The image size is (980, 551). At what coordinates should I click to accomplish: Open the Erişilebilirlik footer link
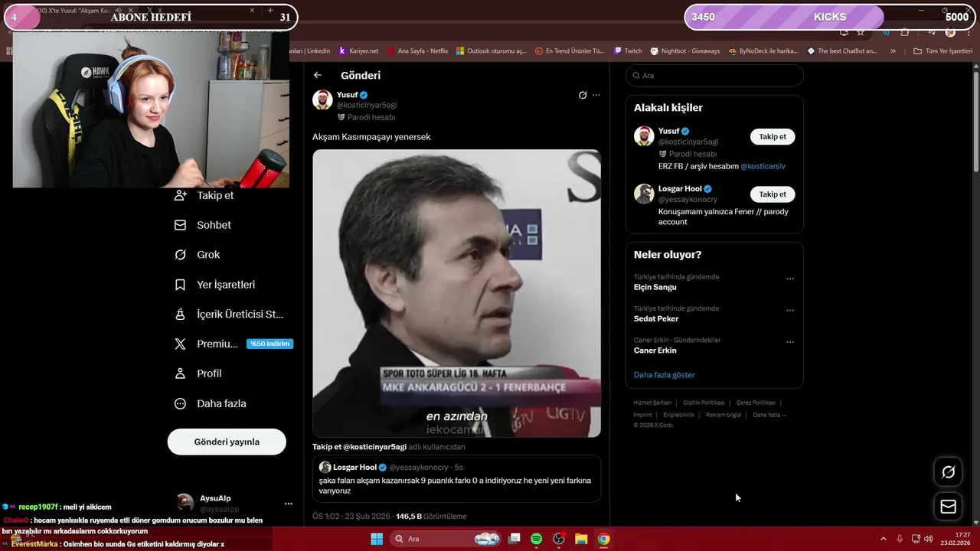pos(679,415)
